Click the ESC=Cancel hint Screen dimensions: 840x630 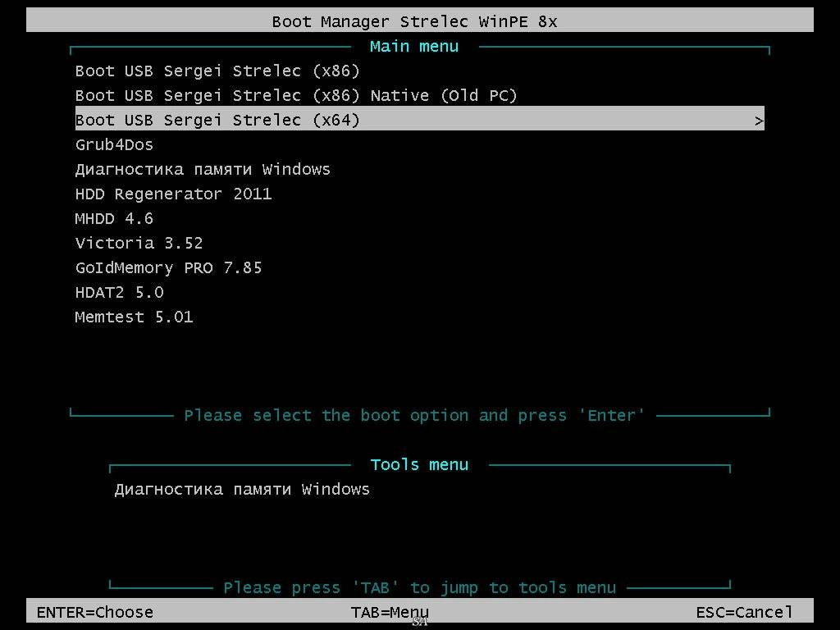[744, 612]
